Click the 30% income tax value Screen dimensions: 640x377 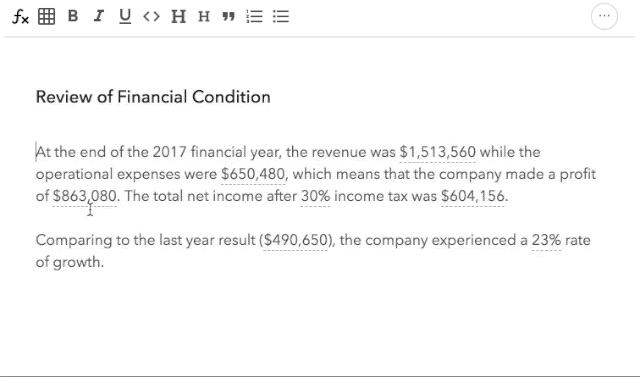point(316,196)
